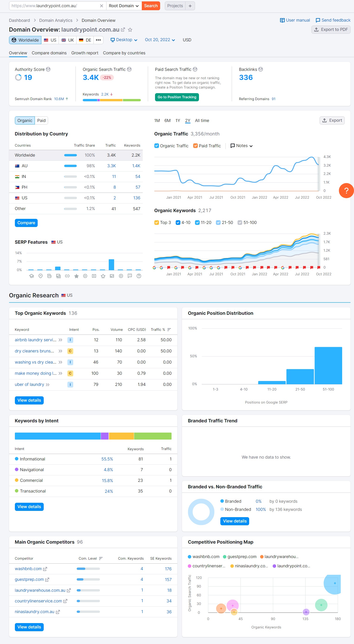Click the Backlinks info icon

tap(261, 69)
